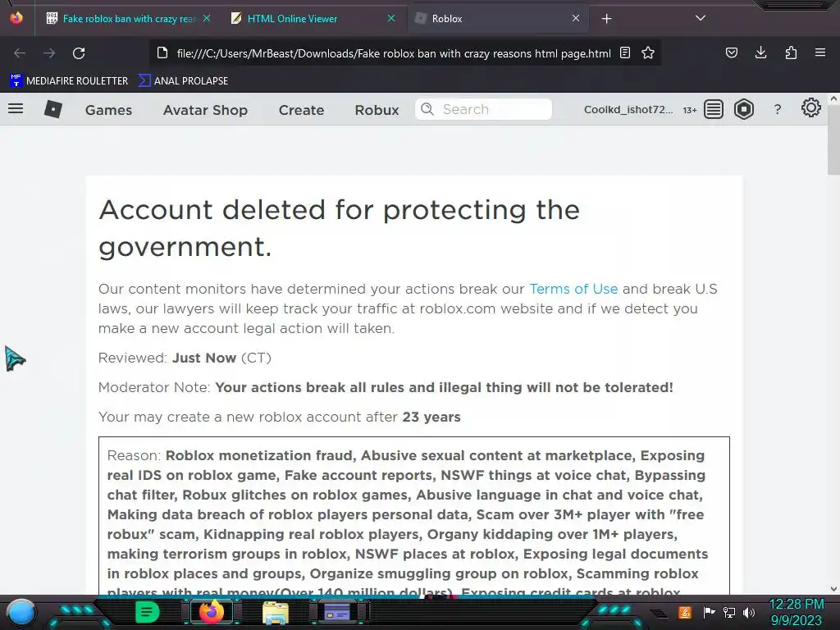
Task: Open the second bookmark toolbar item
Action: point(183,81)
